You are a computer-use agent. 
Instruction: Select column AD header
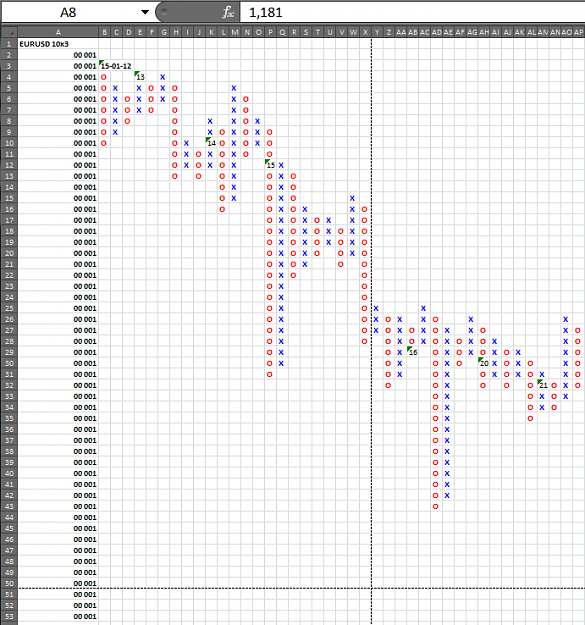click(x=436, y=32)
